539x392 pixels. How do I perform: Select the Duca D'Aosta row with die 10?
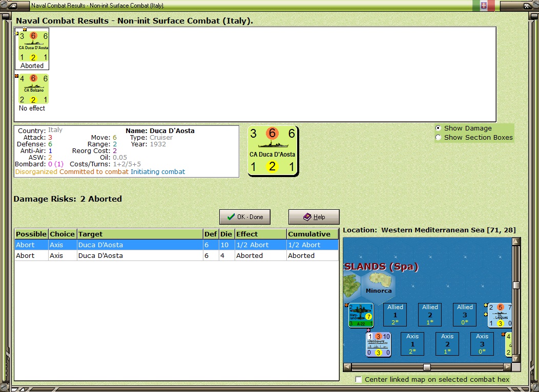tap(177, 245)
